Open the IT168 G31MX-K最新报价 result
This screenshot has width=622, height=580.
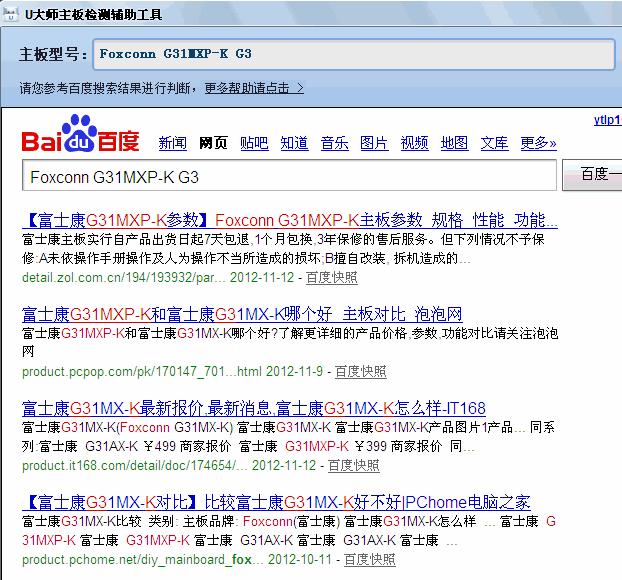253,408
